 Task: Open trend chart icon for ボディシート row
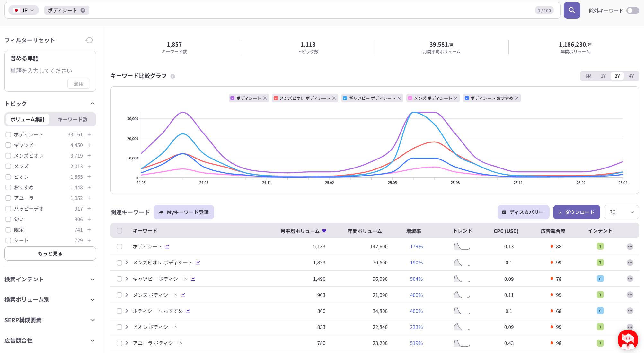[x=167, y=246]
